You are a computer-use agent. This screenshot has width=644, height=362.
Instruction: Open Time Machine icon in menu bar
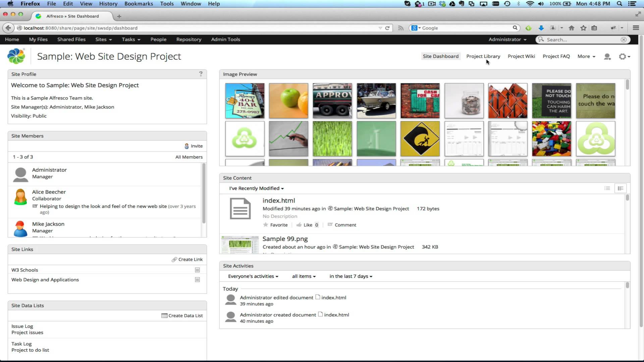(x=507, y=4)
